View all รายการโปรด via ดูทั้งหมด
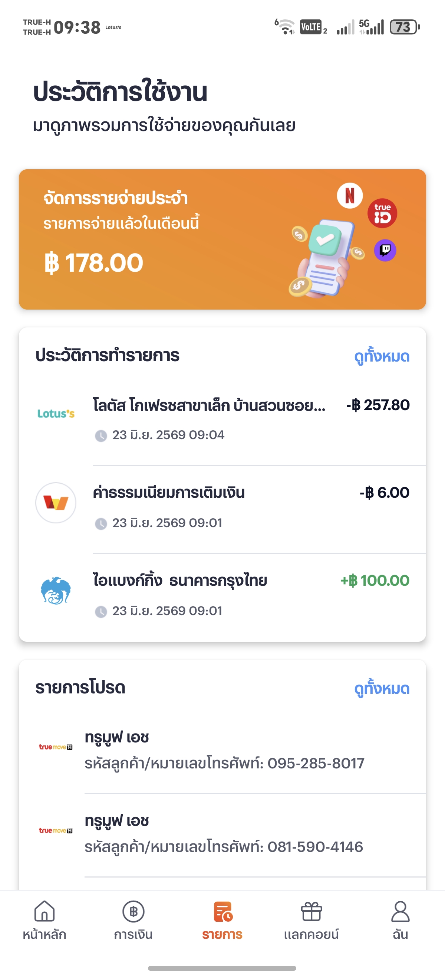445x980 pixels. point(382,688)
